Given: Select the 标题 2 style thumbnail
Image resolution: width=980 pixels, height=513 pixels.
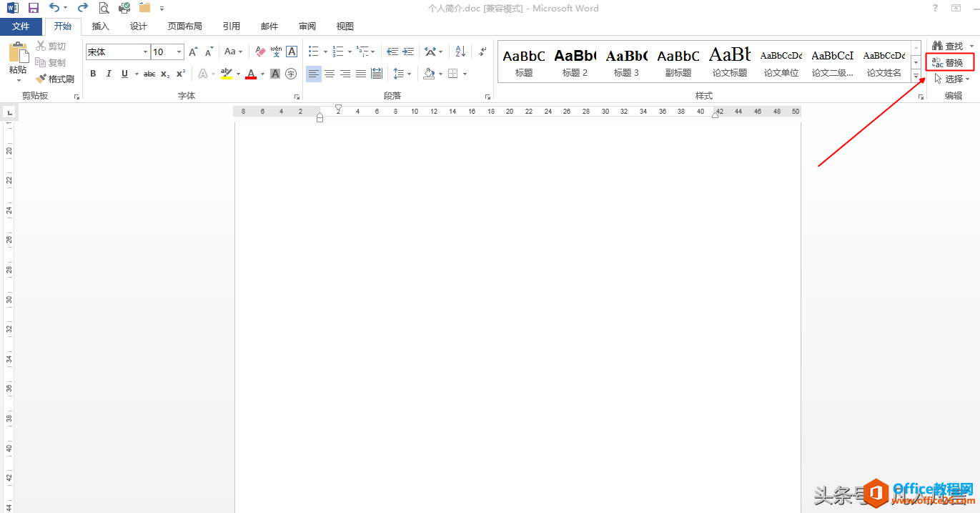Looking at the screenshot, I should tap(575, 62).
